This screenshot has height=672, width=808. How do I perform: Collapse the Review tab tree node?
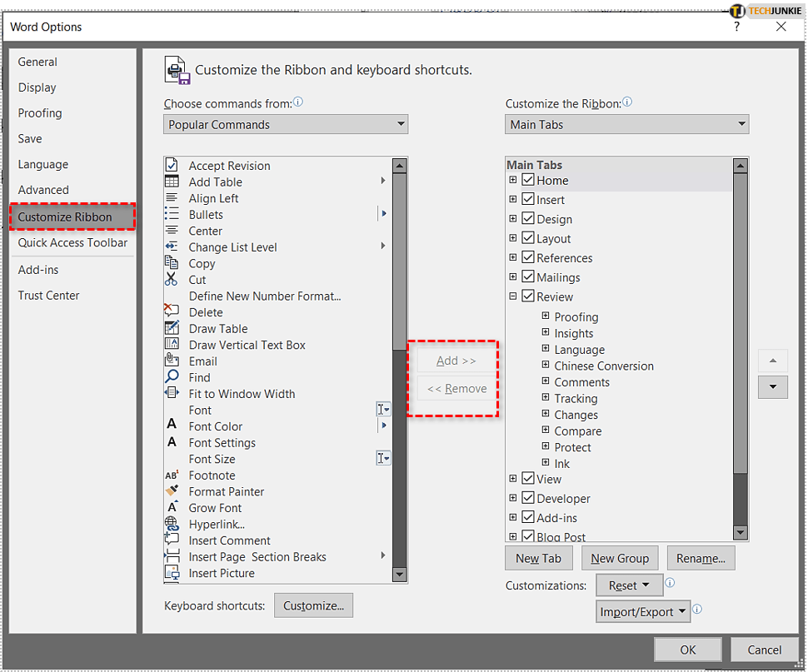pos(513,296)
